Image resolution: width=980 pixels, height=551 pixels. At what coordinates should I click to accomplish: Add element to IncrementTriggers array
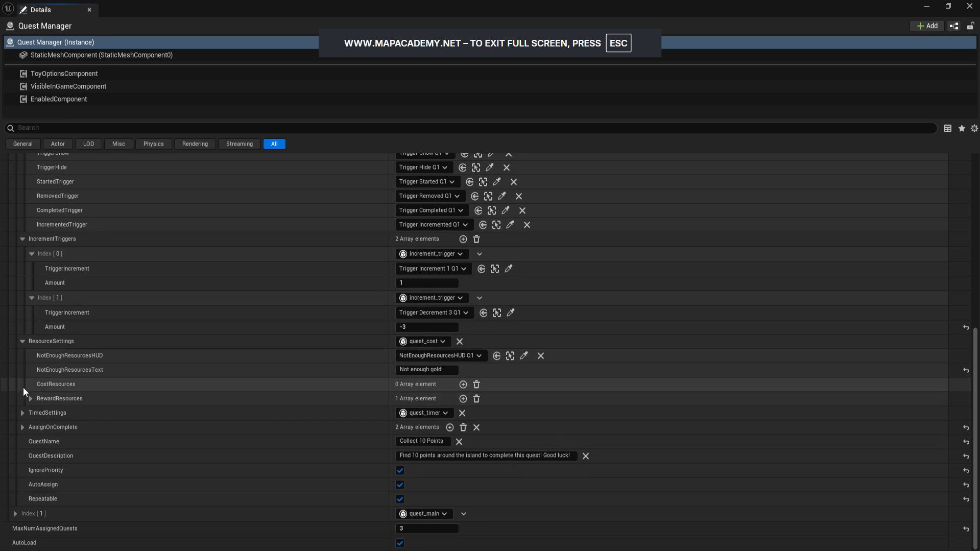coord(463,239)
